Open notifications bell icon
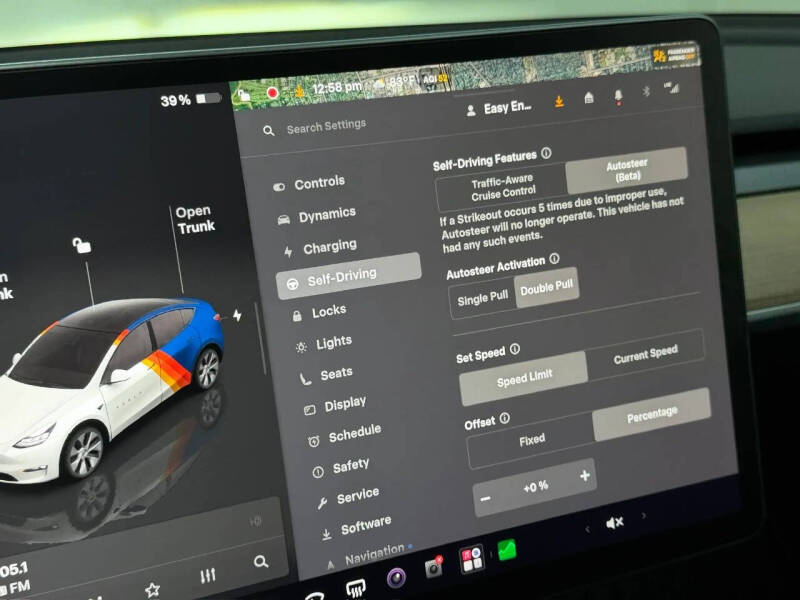Image resolution: width=800 pixels, height=600 pixels. [x=618, y=95]
